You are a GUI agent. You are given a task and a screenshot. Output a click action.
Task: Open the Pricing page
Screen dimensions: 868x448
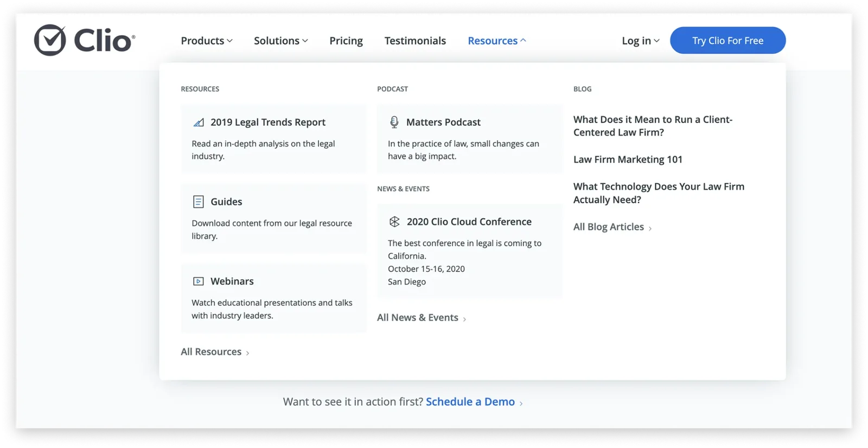(346, 41)
